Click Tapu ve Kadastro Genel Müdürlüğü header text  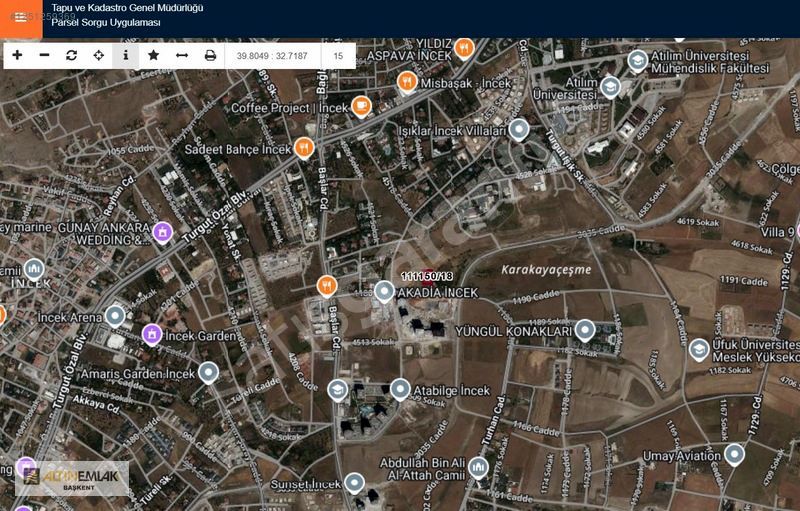tap(127, 8)
